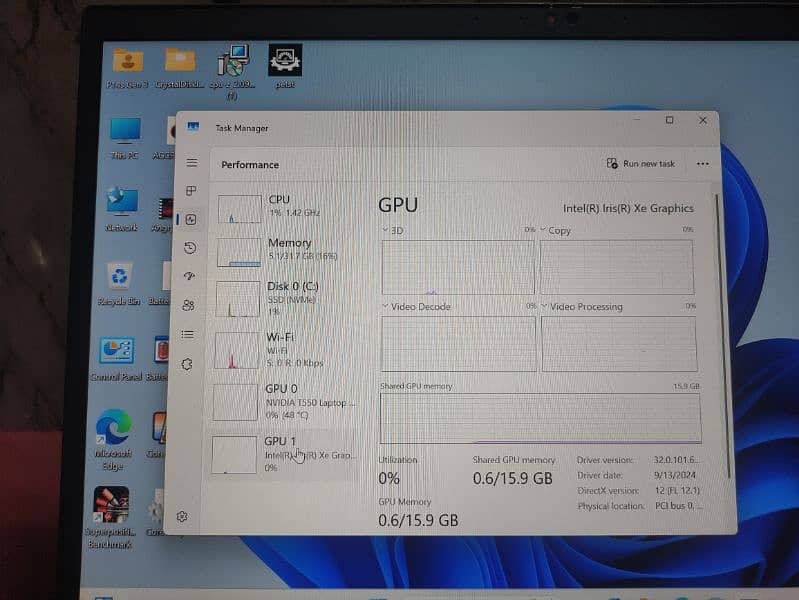The height and width of the screenshot is (600, 799).
Task: Click the Task Manager title bar app icon
Action: coord(193,126)
